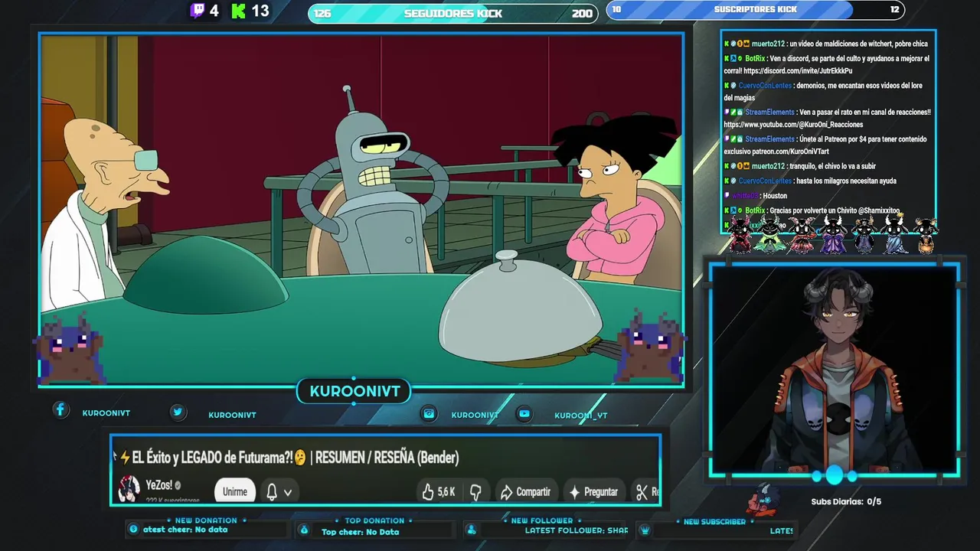Open the YeZos! channel name link
This screenshot has height=551, width=980.
tap(158, 485)
